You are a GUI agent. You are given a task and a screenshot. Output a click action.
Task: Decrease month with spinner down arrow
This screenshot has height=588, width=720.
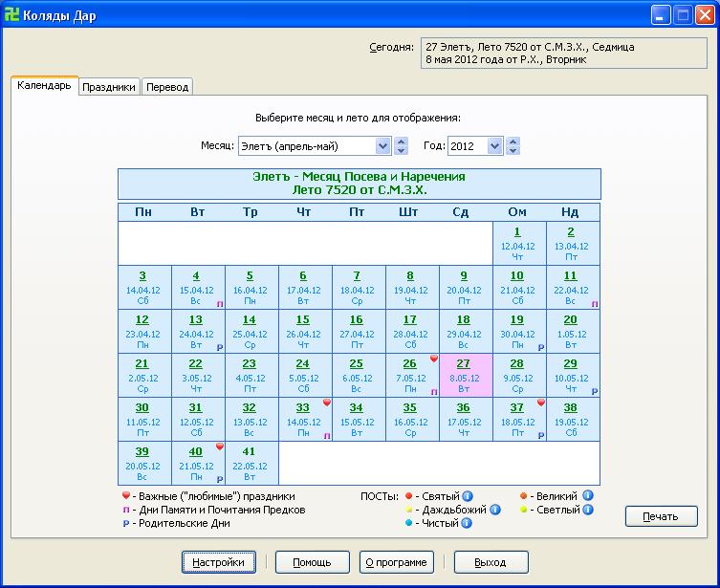point(402,150)
